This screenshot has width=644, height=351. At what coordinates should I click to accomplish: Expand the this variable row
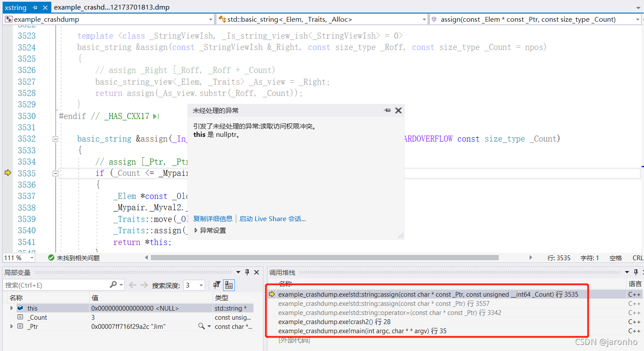tap(11, 308)
